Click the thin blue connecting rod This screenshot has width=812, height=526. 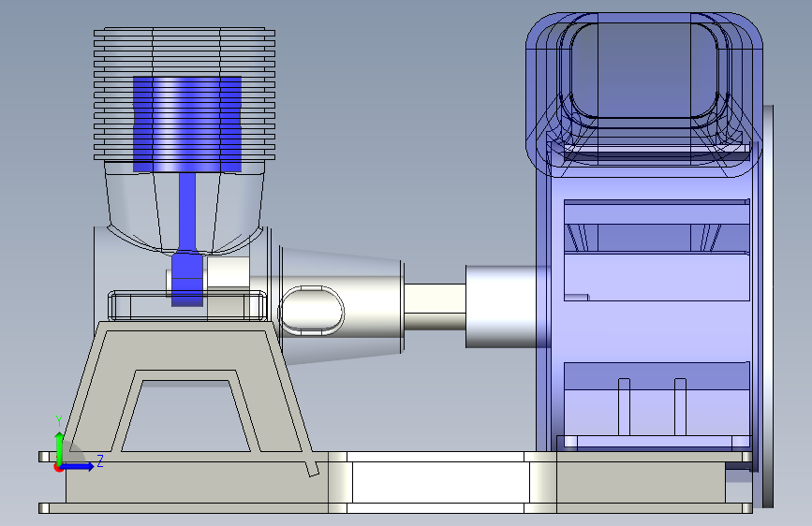187,212
